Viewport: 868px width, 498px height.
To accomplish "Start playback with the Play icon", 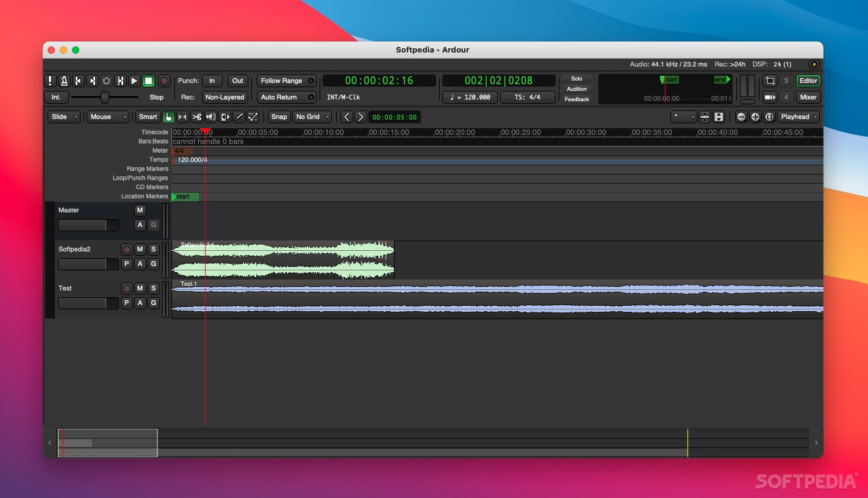I will click(134, 81).
